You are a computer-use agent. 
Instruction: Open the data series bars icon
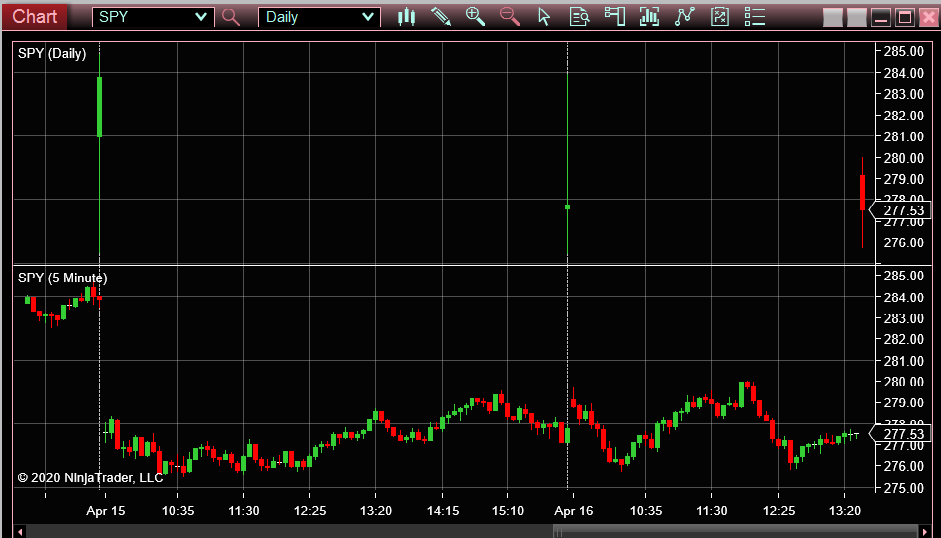[649, 17]
